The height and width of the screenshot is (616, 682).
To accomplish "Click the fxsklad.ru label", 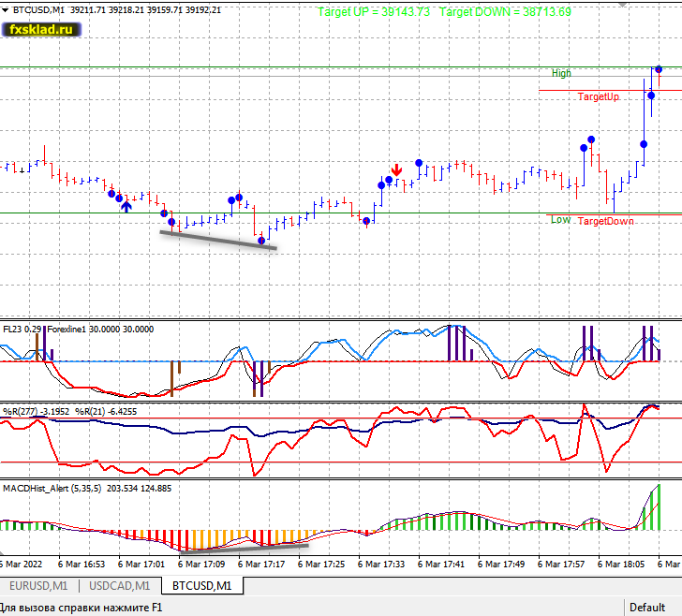I will tap(41, 30).
